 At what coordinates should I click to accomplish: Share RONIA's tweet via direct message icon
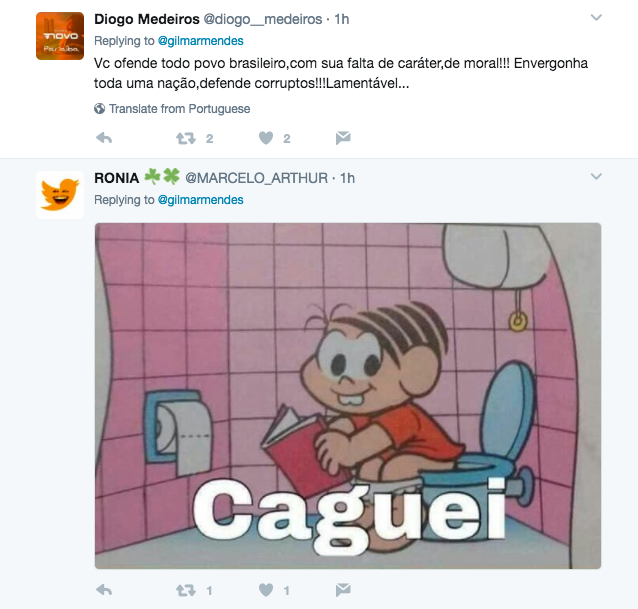[x=343, y=589]
